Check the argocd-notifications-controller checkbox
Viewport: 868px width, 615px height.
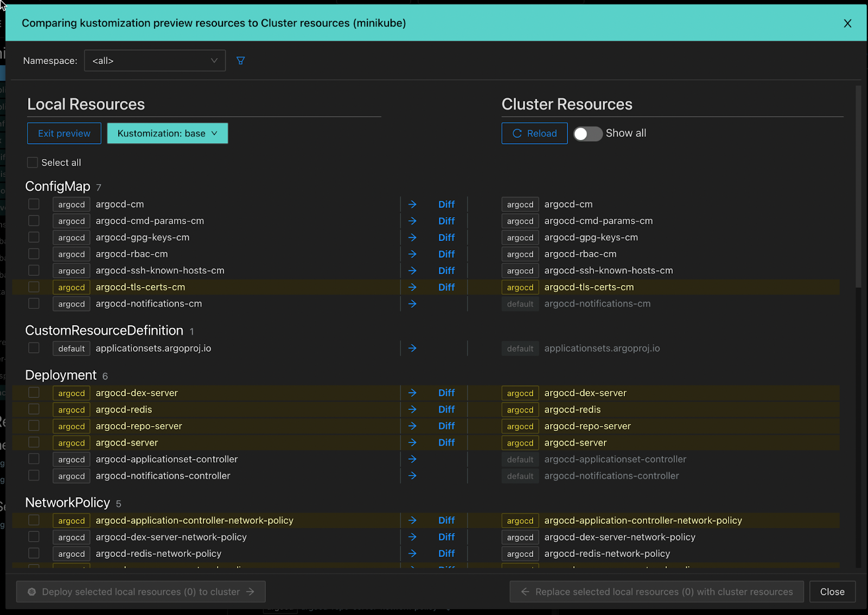point(34,475)
